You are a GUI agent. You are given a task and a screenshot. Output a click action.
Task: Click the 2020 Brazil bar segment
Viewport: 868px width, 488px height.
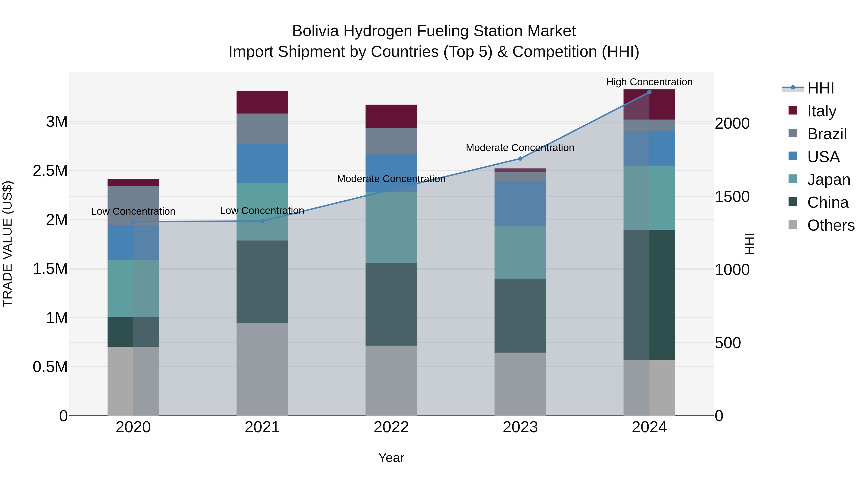[x=133, y=205]
